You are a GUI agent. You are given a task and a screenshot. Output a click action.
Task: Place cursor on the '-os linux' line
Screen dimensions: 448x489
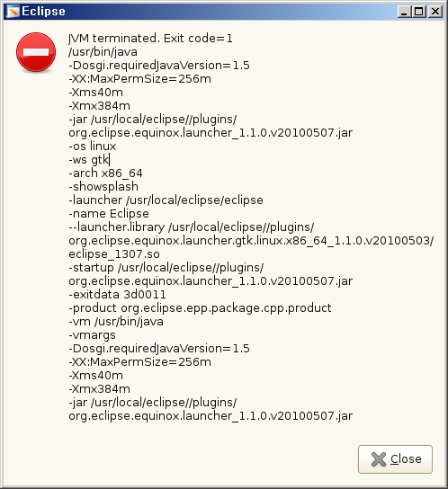pyautogui.click(x=93, y=147)
